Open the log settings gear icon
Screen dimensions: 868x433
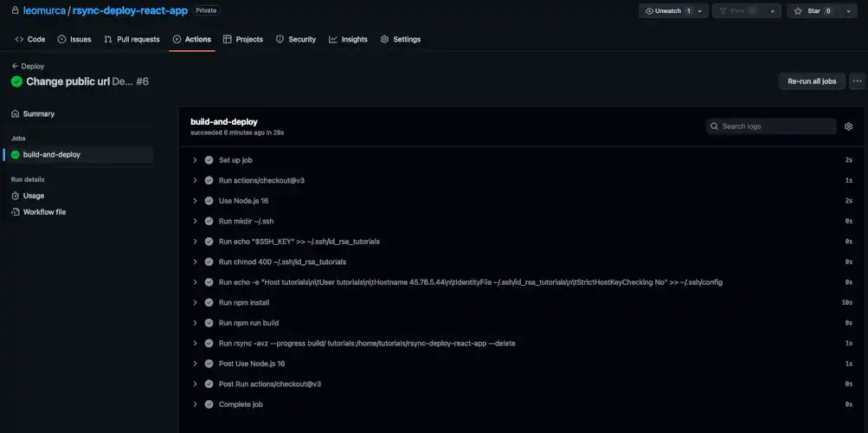849,126
